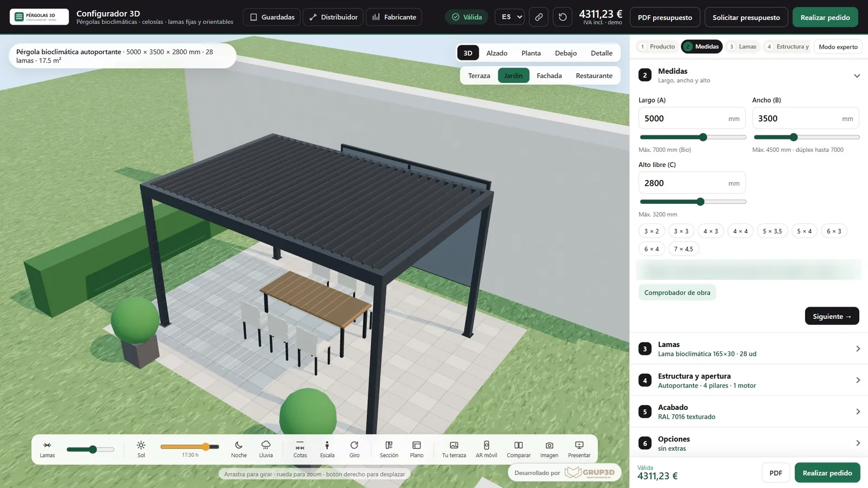The image size is (868, 488).
Task: Expand the Lamas section
Action: tap(749, 349)
